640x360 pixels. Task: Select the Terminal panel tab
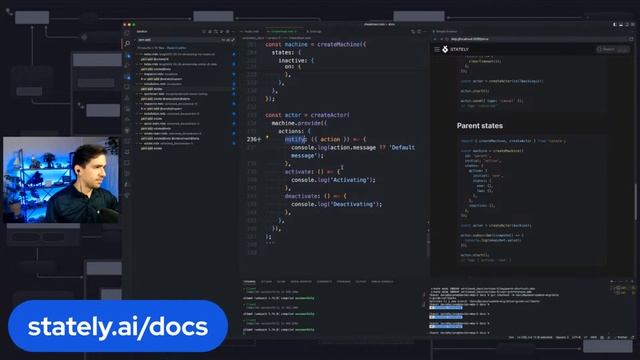[x=249, y=282]
